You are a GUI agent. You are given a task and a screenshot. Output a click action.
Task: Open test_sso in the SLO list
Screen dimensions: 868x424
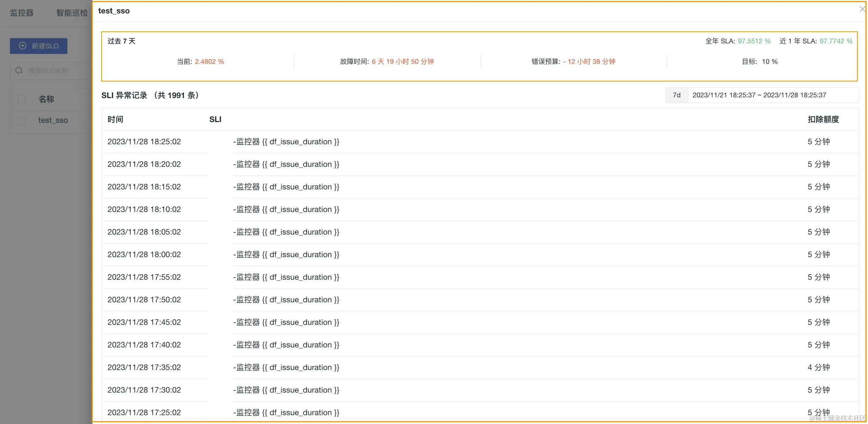coord(53,120)
